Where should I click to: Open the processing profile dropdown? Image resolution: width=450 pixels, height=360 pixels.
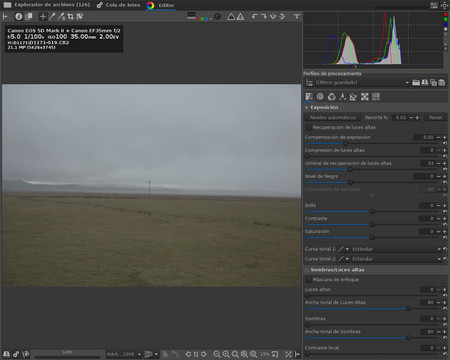(x=363, y=82)
